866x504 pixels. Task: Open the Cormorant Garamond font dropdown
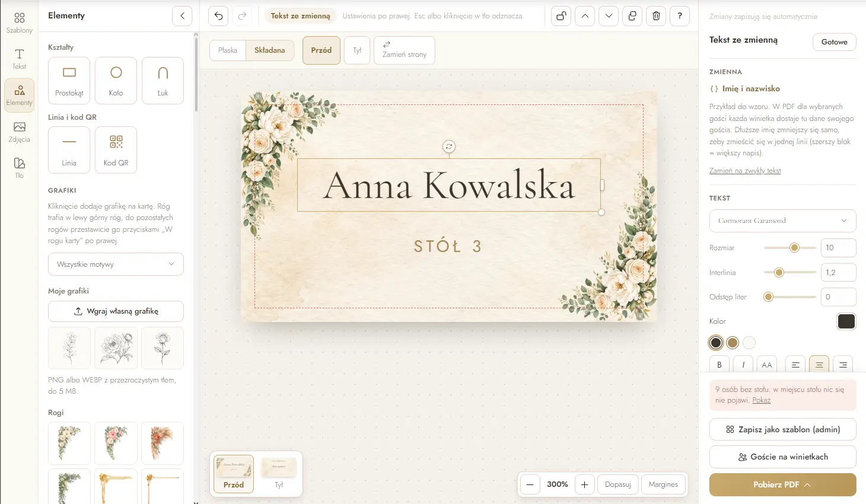click(782, 221)
